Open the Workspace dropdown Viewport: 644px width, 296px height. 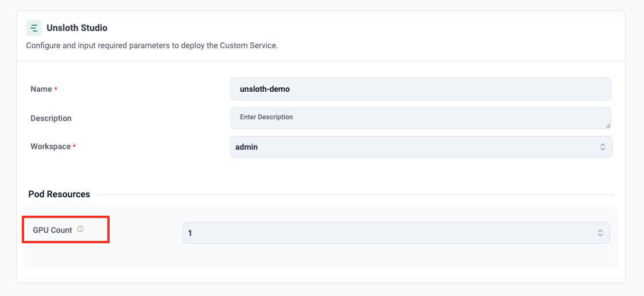421,147
